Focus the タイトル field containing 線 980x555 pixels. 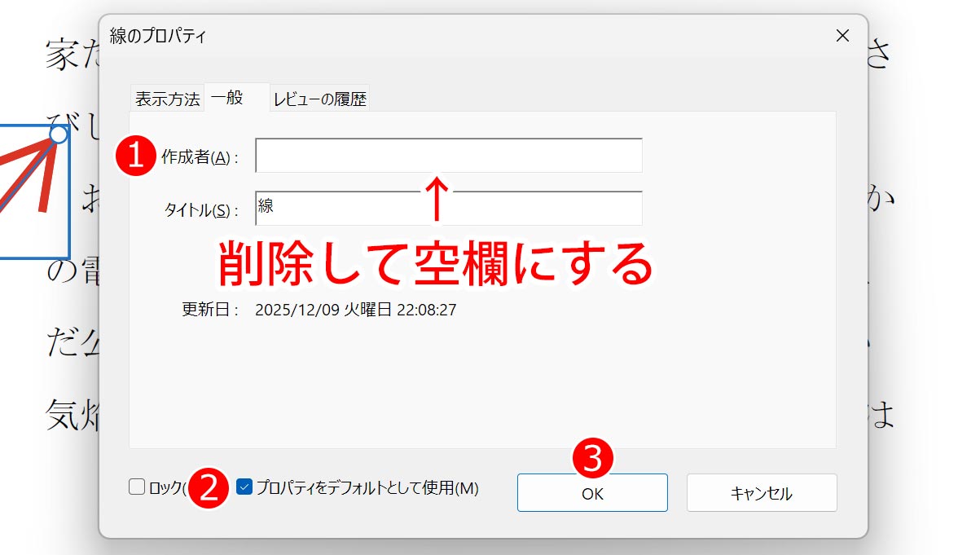(448, 208)
